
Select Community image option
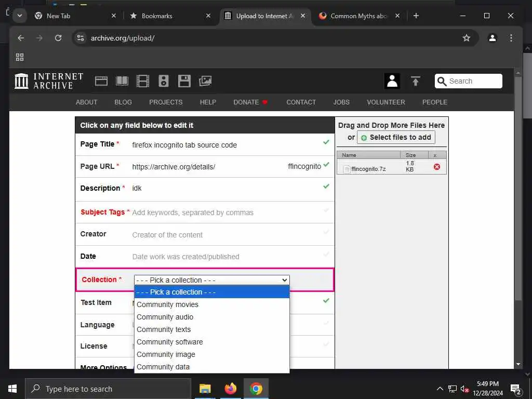pyautogui.click(x=212, y=354)
